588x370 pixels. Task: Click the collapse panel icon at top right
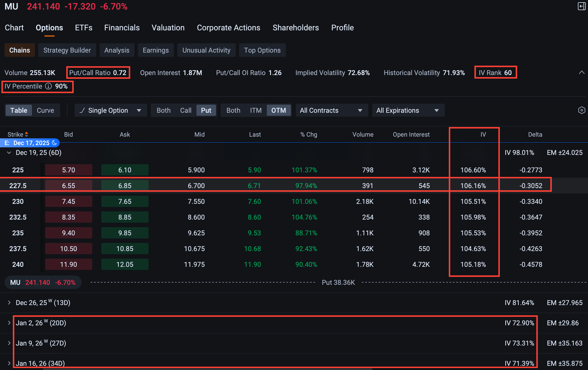point(582,6)
